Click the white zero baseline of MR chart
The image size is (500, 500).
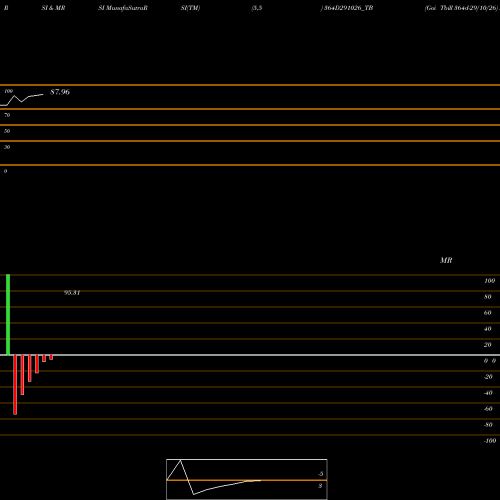[x=250, y=355]
